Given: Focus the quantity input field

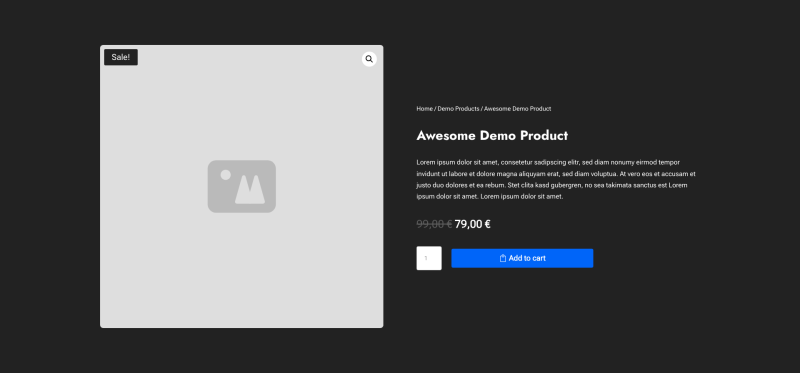Looking at the screenshot, I should tap(429, 258).
